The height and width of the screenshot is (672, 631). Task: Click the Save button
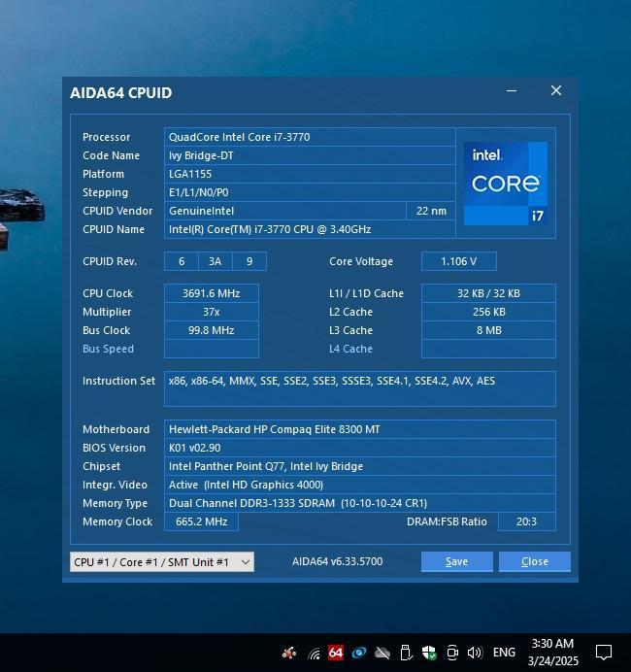[456, 561]
